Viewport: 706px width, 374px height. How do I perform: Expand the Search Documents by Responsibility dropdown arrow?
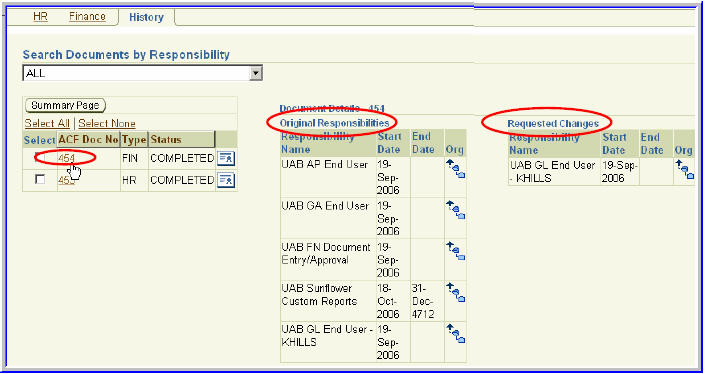(256, 73)
